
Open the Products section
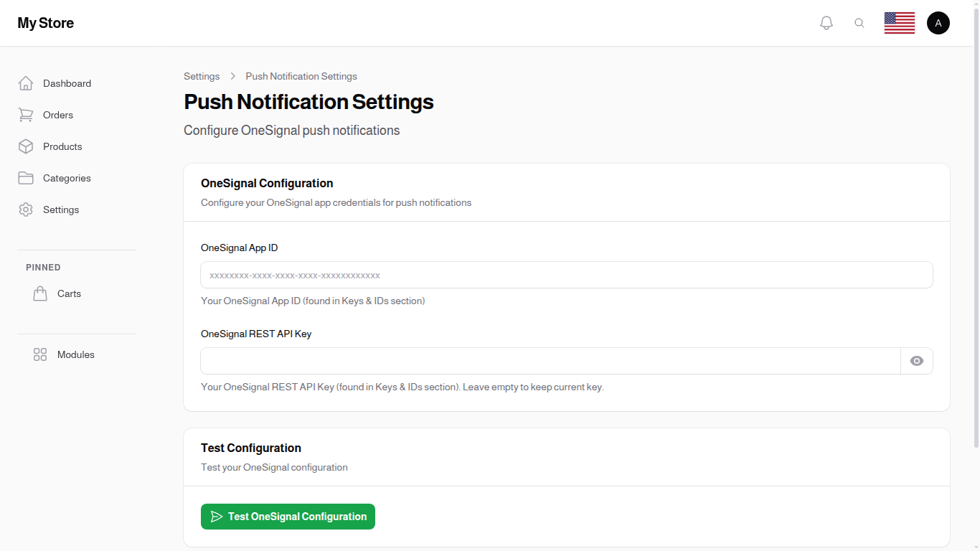pos(62,146)
